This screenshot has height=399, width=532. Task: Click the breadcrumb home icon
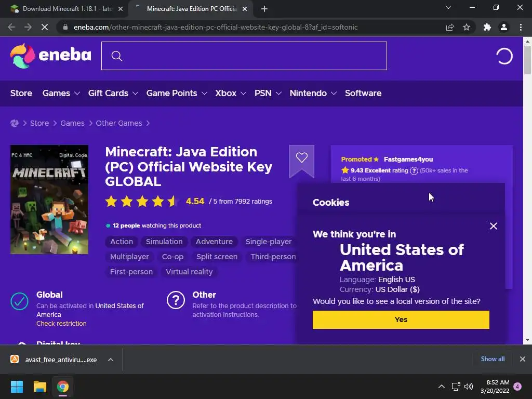(14, 123)
